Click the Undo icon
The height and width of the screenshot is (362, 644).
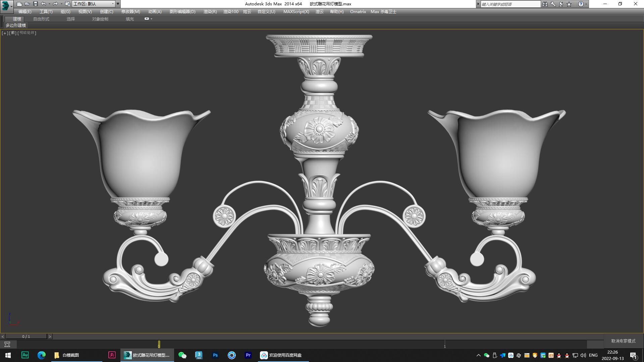pyautogui.click(x=43, y=4)
